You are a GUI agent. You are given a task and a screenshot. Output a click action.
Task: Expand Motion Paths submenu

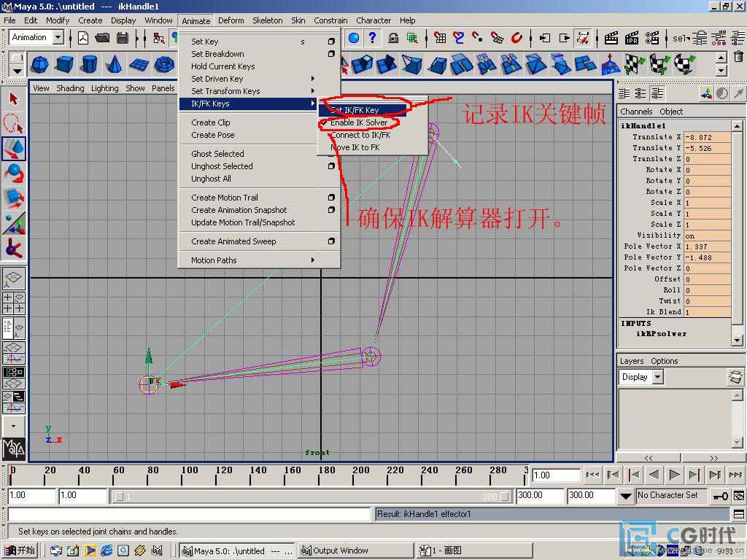click(312, 260)
